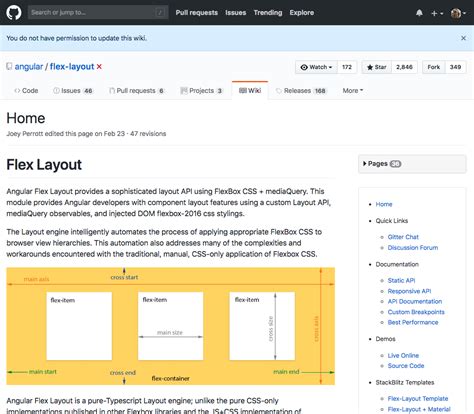Click the StackBlitz Templates heading

[x=405, y=383]
